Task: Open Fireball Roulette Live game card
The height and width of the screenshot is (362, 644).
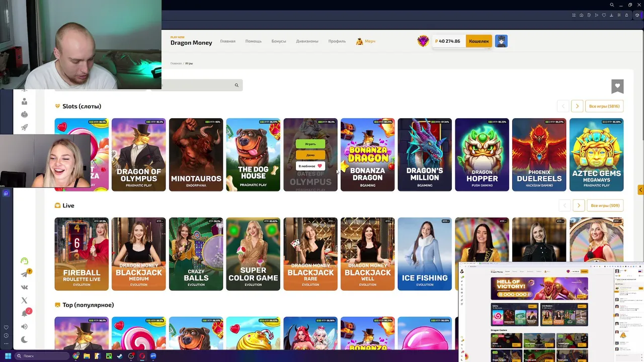Action: pos(82,254)
